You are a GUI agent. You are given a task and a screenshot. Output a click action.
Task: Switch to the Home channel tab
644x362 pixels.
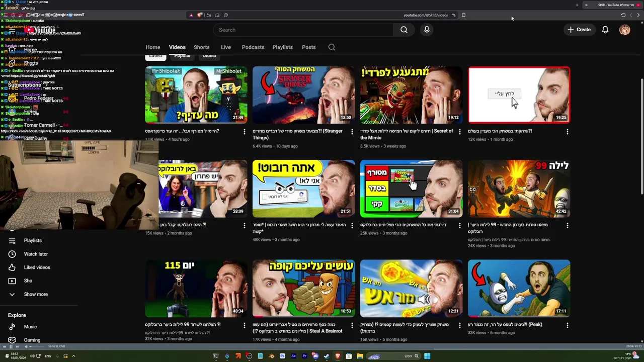(153, 47)
